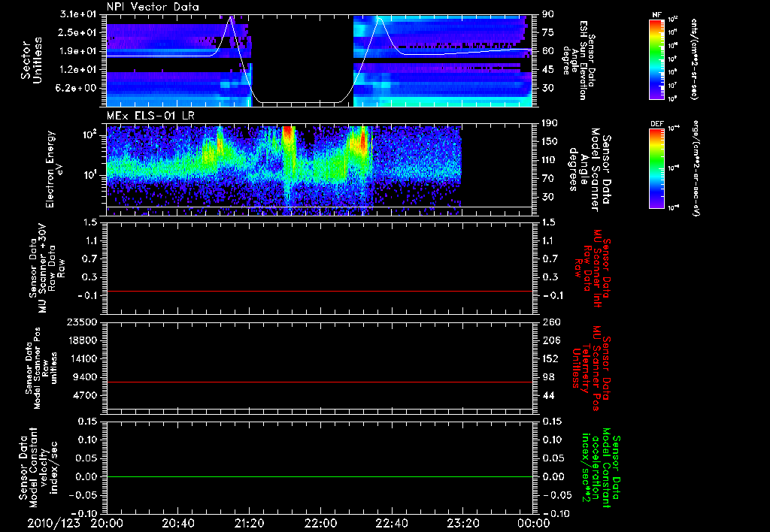770x532 pixels.
Task: Click the 2.5e+01 sector tick value
Action: click(78, 32)
